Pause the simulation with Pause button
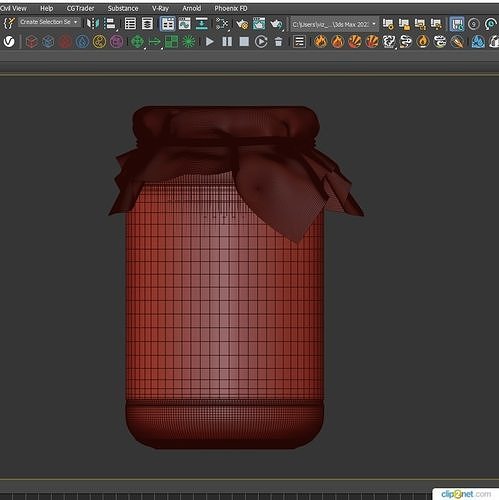The image size is (499, 500). pyautogui.click(x=227, y=42)
